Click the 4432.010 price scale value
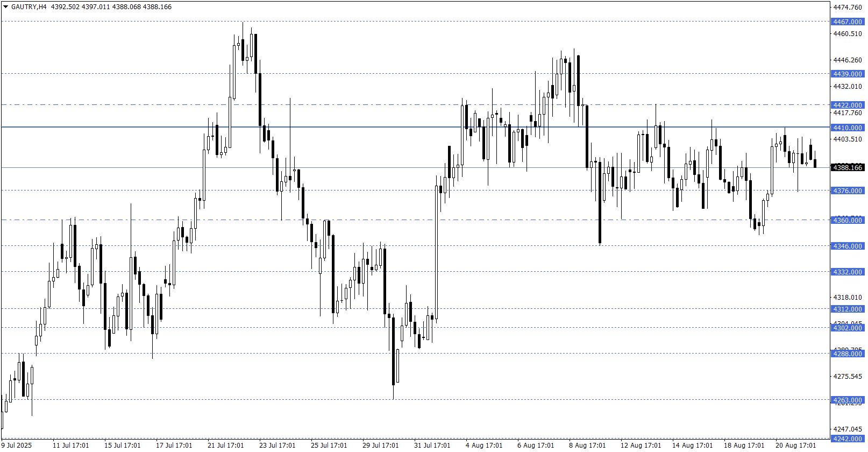The image size is (868, 452). point(848,87)
